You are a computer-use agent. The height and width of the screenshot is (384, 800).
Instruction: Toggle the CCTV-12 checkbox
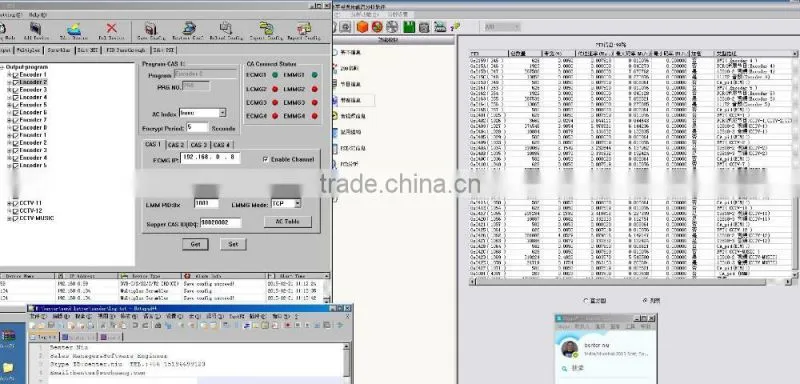coord(15,211)
